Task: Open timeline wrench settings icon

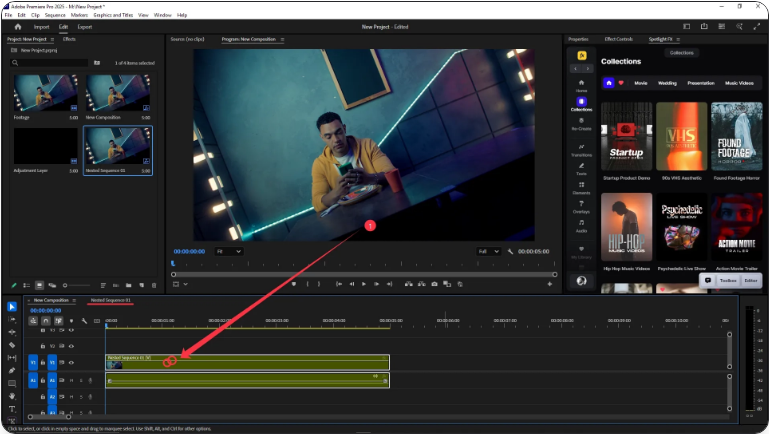Action: 85,321
